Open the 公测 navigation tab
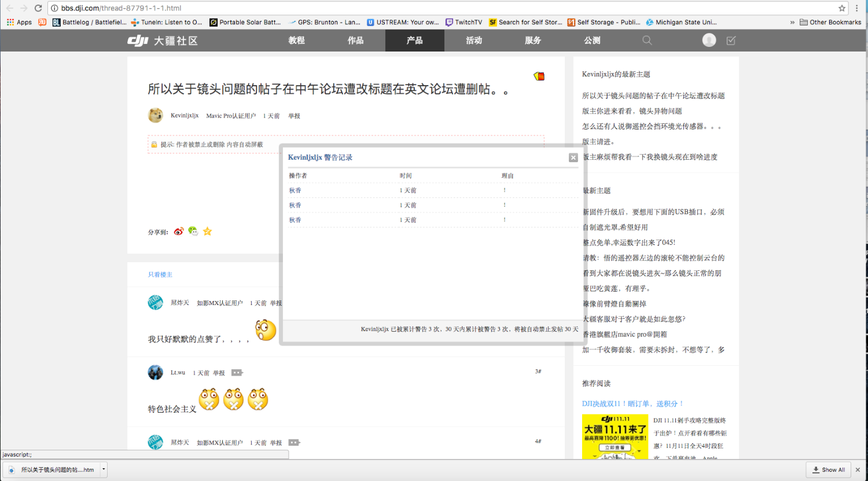 coord(592,41)
